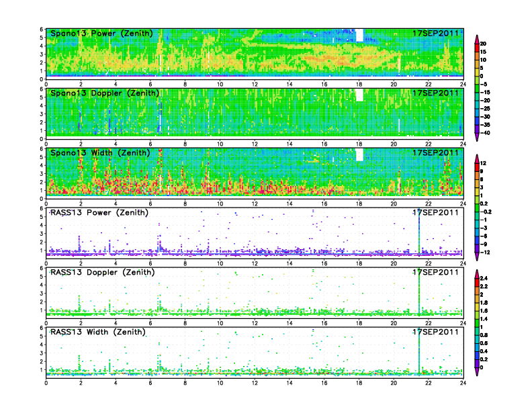Click the 17SEP2011 date in Spano13 Doppler panel
Image resolution: width=532 pixels, height=411 pixels.
(436, 93)
